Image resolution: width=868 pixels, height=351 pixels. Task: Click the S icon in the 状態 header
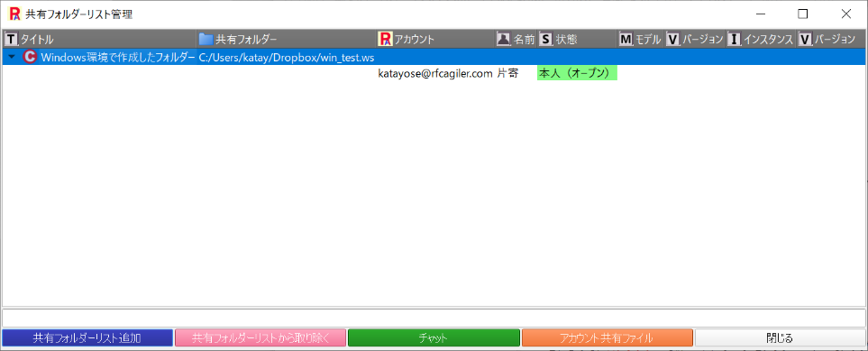click(545, 40)
